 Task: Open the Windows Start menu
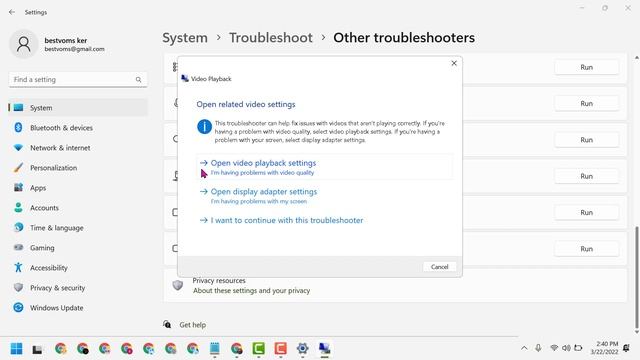pyautogui.click(x=16, y=349)
